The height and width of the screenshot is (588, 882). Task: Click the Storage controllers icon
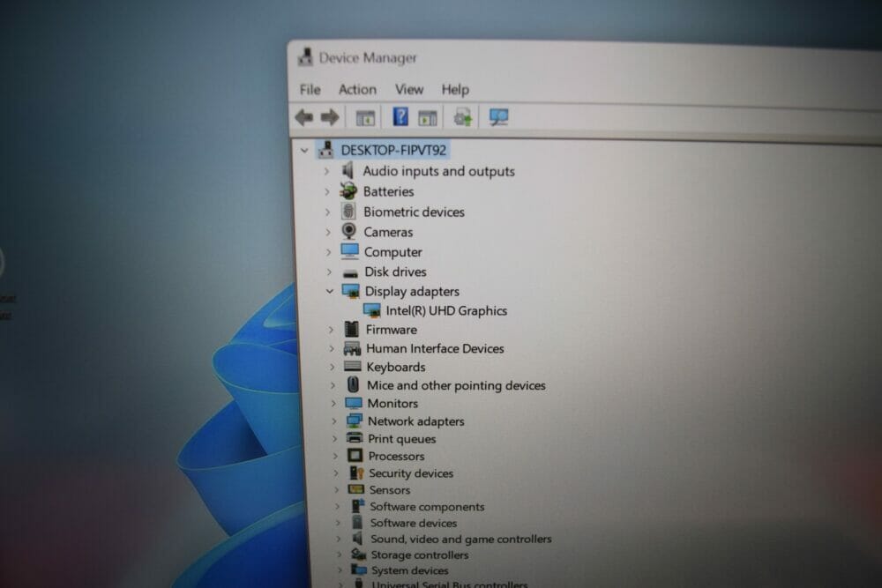tap(358, 555)
